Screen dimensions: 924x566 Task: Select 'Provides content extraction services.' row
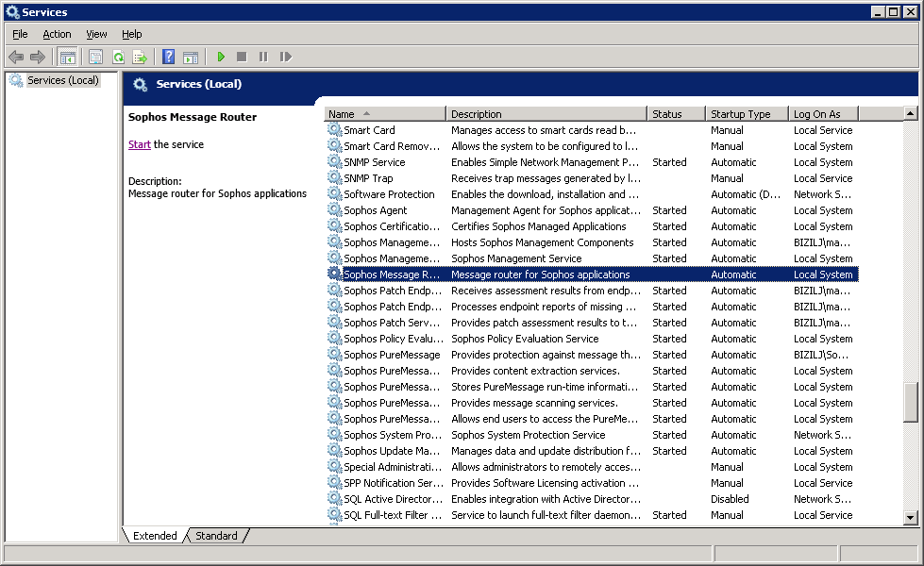click(x=592, y=371)
